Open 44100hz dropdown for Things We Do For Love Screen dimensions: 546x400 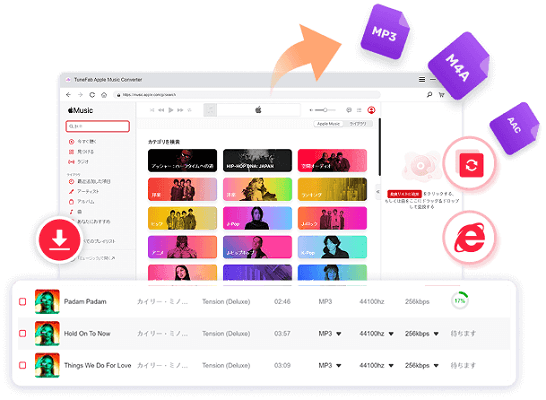click(x=376, y=365)
